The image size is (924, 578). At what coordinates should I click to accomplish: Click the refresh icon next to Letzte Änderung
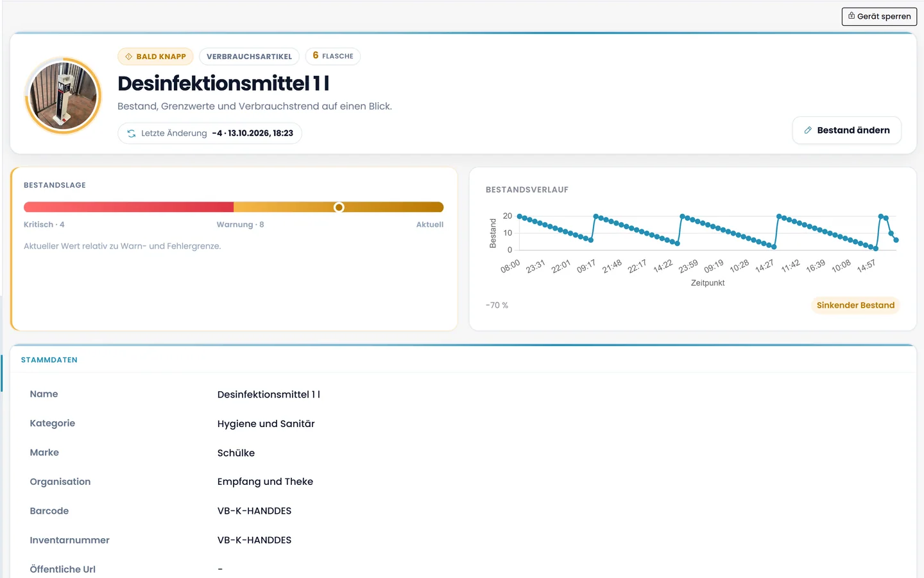tap(132, 134)
